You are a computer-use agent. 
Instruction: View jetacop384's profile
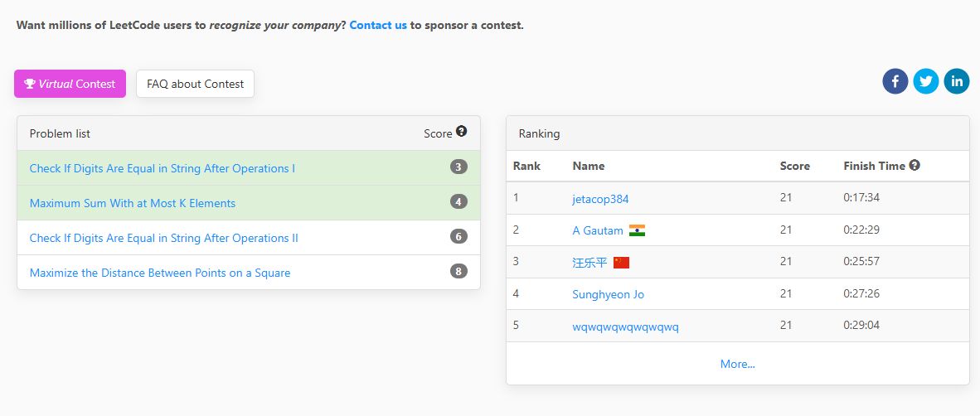600,199
